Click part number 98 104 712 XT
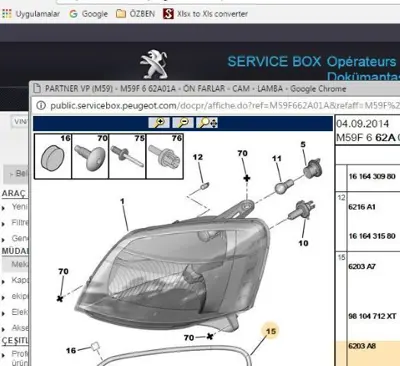Screen dimensions: 400x366 click(372, 316)
